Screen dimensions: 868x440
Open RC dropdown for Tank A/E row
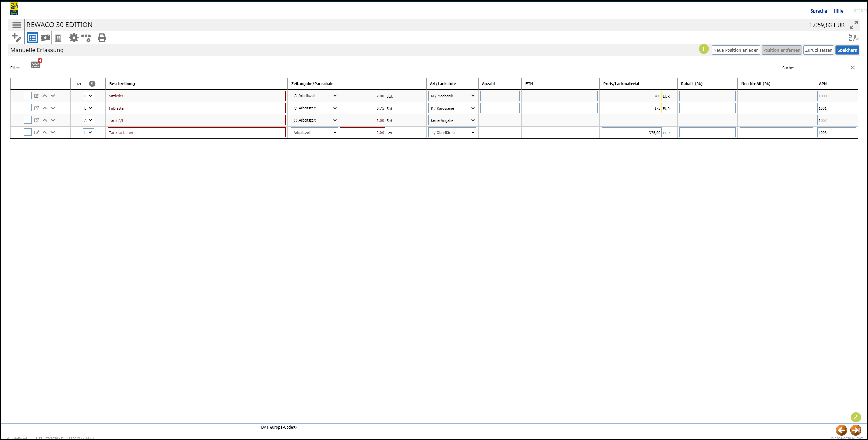tap(88, 120)
